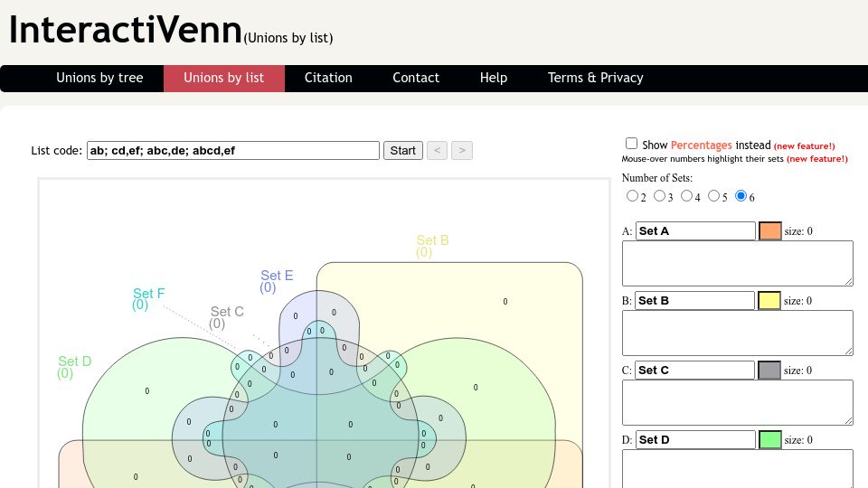
Task: Edit the Set A name field
Action: pyautogui.click(x=695, y=231)
